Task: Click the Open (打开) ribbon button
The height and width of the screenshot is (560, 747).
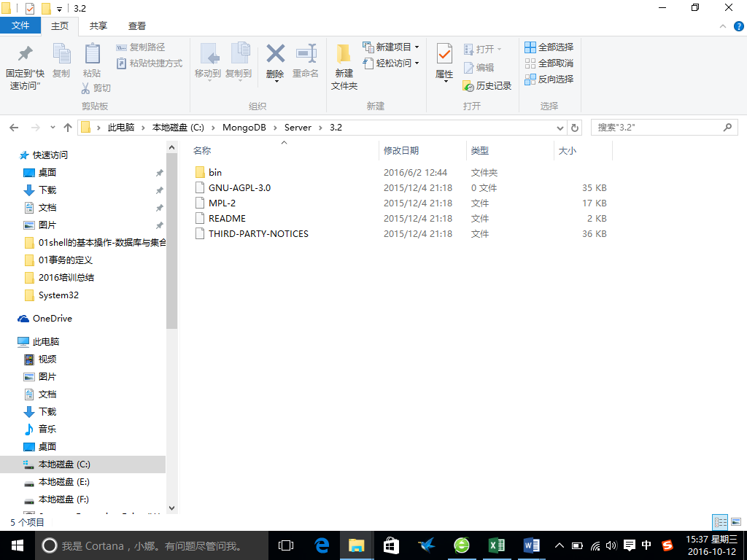Action: (482, 49)
